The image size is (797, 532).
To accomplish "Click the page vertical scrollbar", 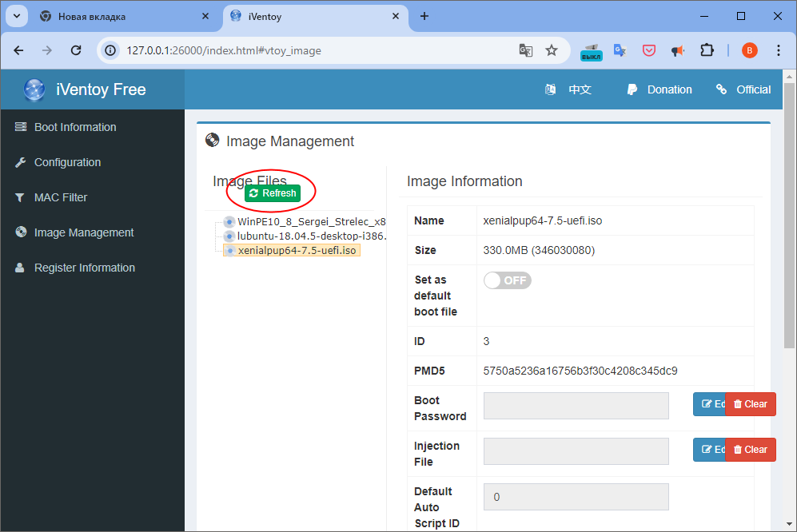I will (x=789, y=216).
